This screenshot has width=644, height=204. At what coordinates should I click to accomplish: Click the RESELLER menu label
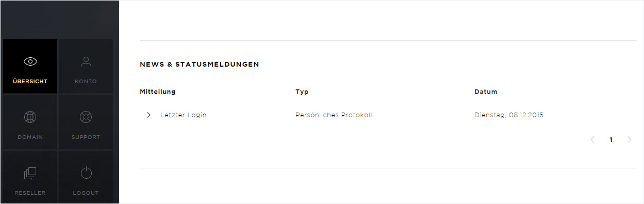click(30, 193)
